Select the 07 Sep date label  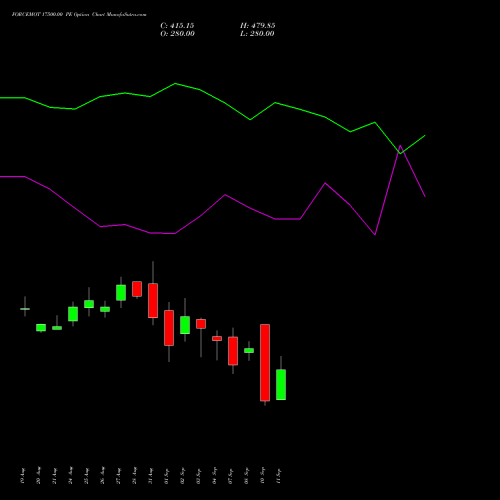pos(231,476)
